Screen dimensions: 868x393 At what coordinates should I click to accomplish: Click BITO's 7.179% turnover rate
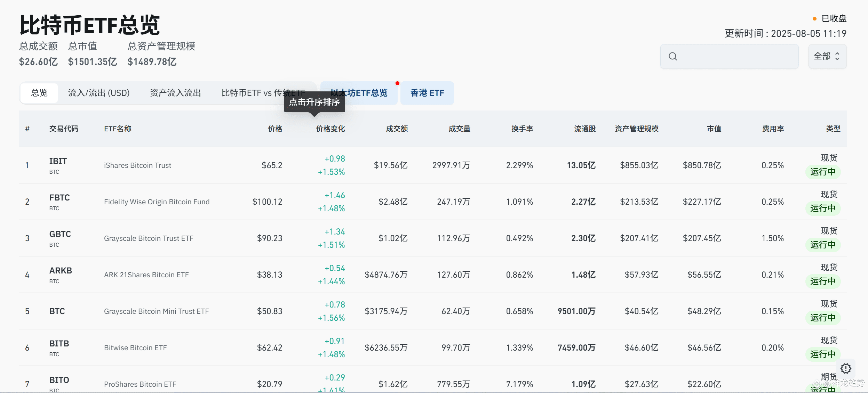(x=519, y=384)
